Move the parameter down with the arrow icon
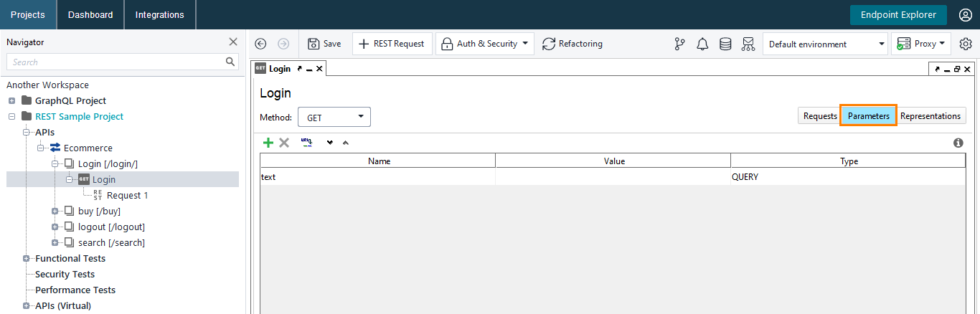This screenshot has height=314, width=980. (x=330, y=143)
